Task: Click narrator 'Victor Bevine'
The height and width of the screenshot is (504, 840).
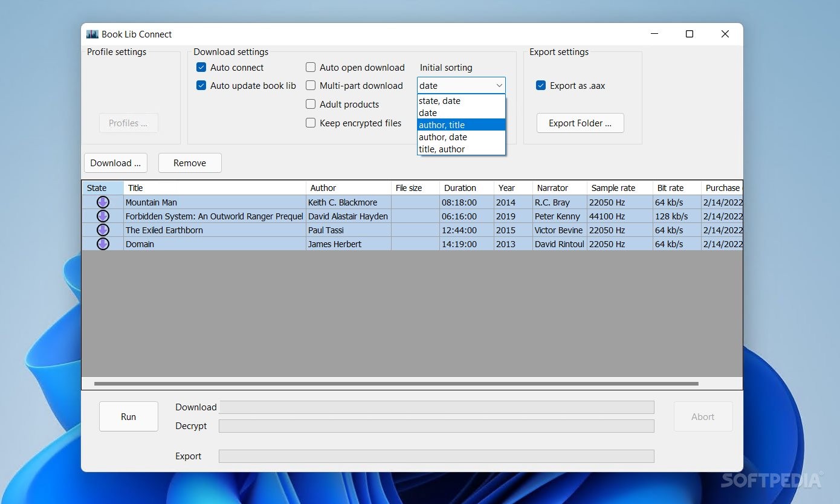Action: (x=560, y=230)
